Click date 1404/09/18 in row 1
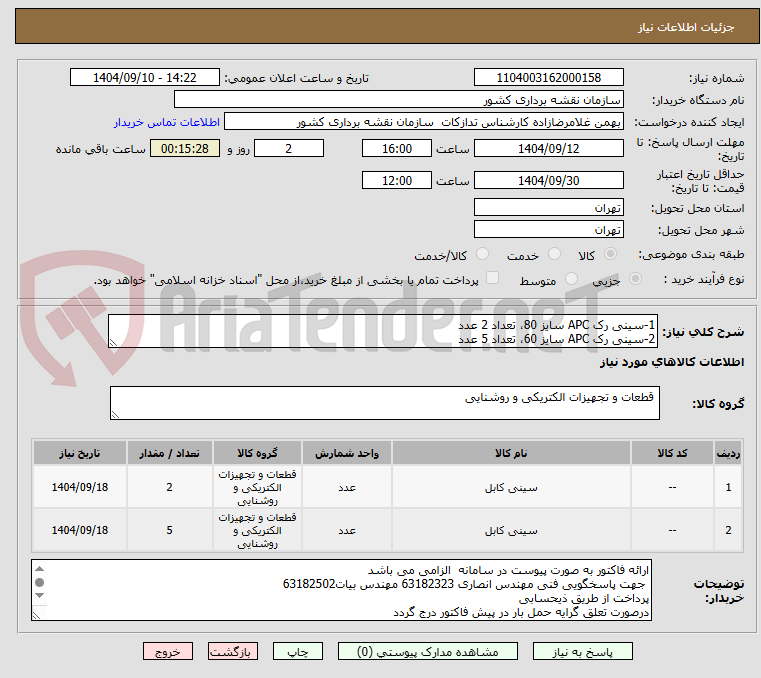 [x=80, y=487]
